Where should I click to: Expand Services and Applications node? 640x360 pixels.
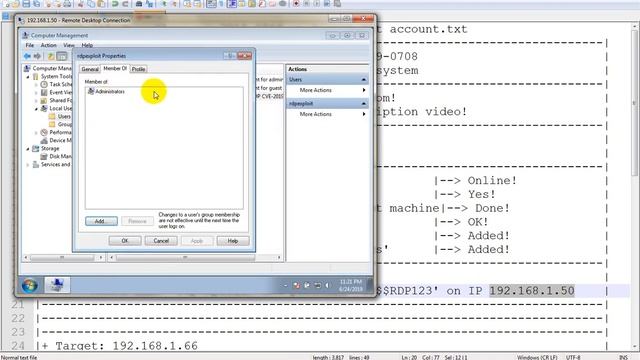pyautogui.click(x=28, y=164)
